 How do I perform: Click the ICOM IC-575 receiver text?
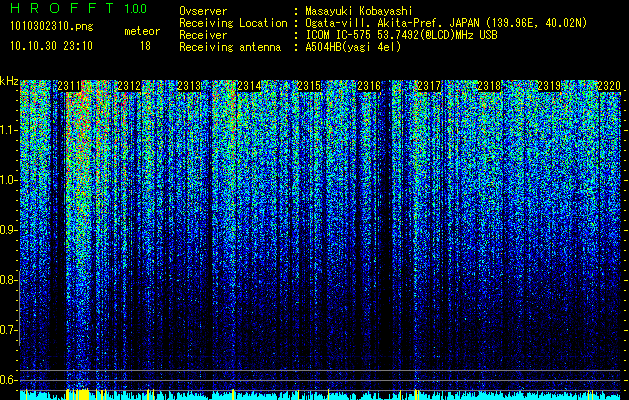[401, 35]
